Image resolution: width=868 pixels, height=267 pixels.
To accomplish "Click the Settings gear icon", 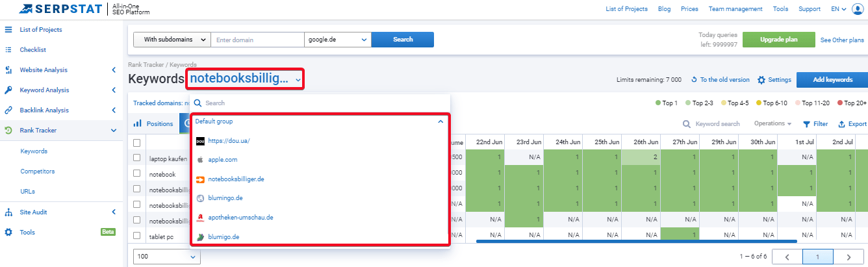I will (x=761, y=80).
